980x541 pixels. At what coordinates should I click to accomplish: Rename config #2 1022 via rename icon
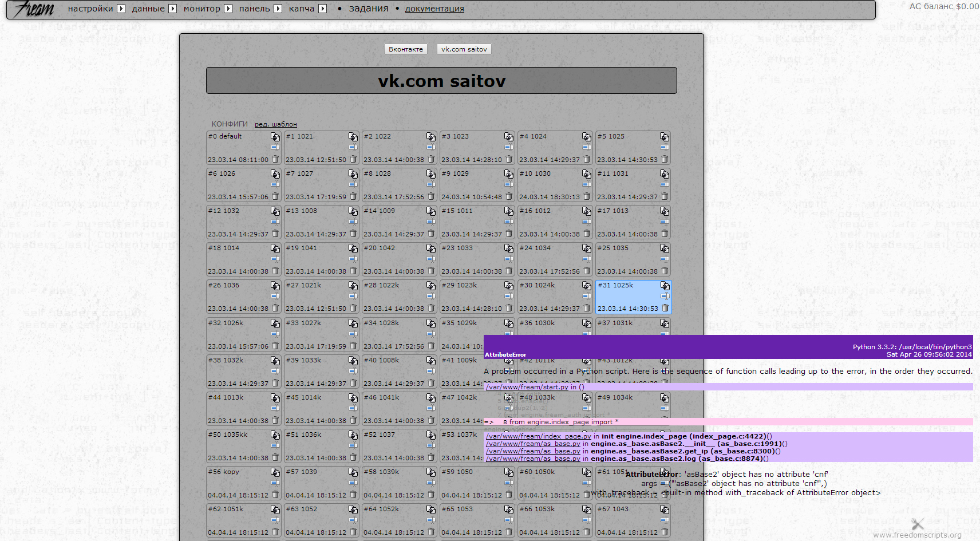[431, 147]
